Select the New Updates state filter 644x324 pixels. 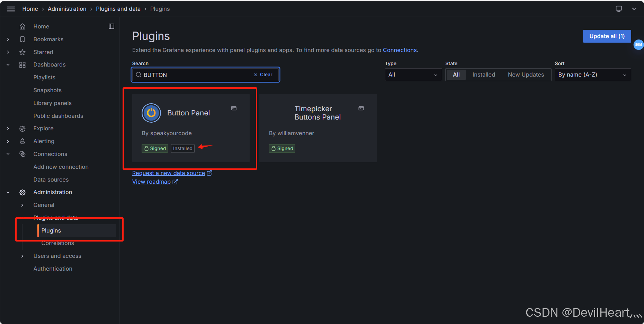pos(526,75)
